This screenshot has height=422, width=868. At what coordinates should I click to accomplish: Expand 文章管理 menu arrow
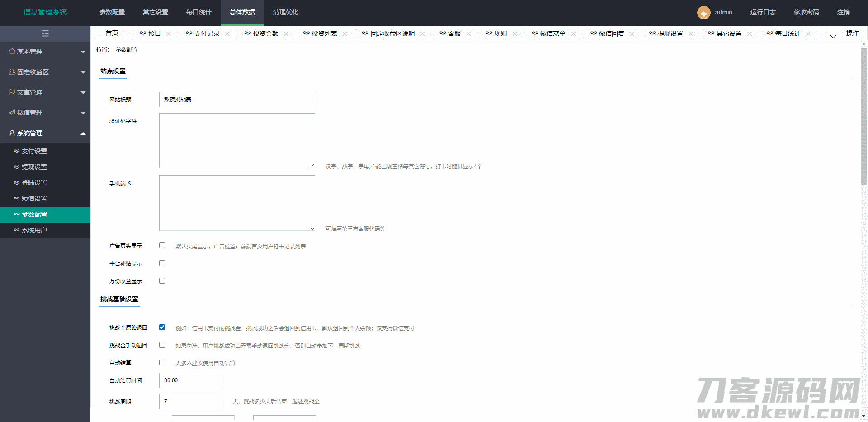[83, 93]
